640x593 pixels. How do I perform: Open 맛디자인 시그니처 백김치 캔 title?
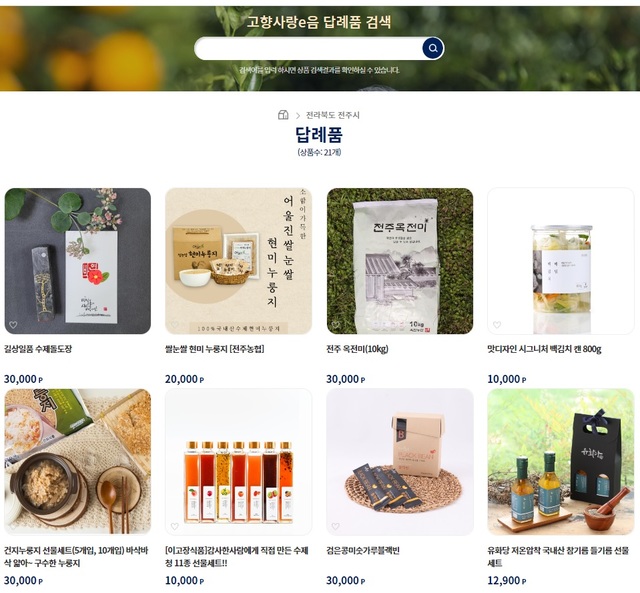[x=544, y=349]
